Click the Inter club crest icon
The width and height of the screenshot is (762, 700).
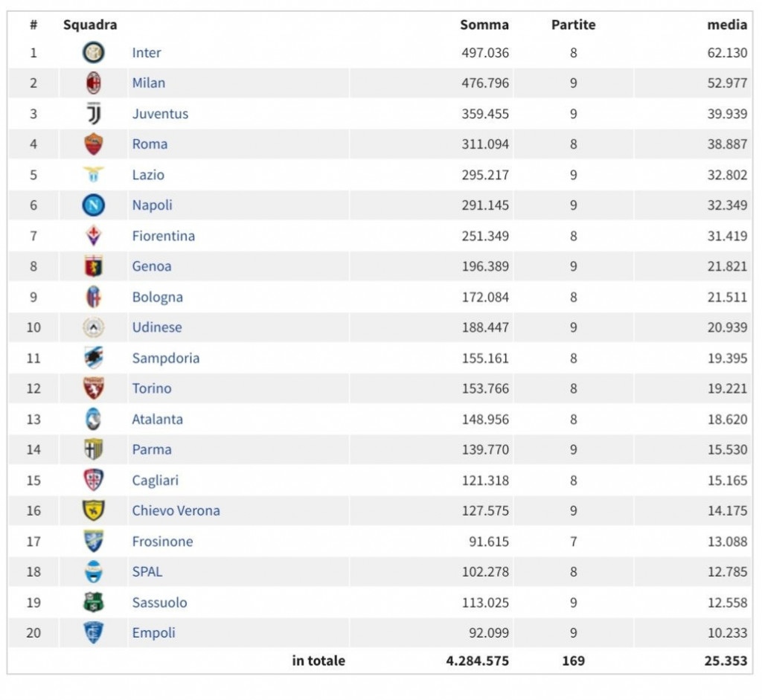coord(93,53)
